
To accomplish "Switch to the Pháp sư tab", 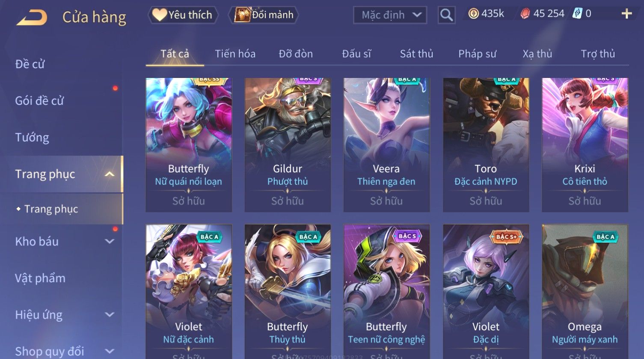I will pos(477,54).
